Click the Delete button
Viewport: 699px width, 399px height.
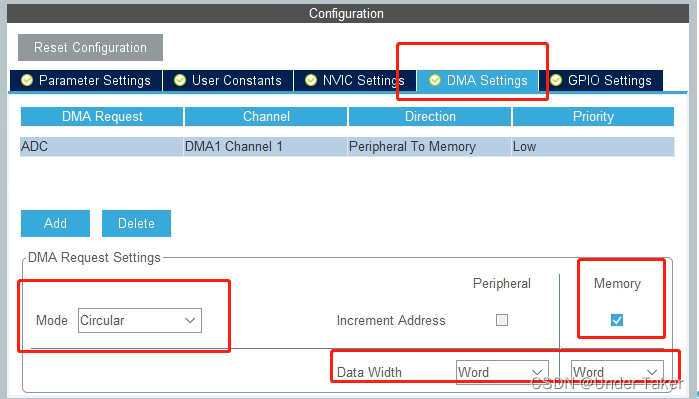point(136,223)
